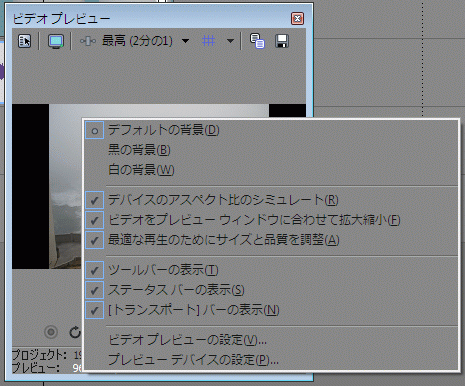The image size is (465, 386).
Task: Choose 白の背景(W) menu entry
Action: coord(271,170)
